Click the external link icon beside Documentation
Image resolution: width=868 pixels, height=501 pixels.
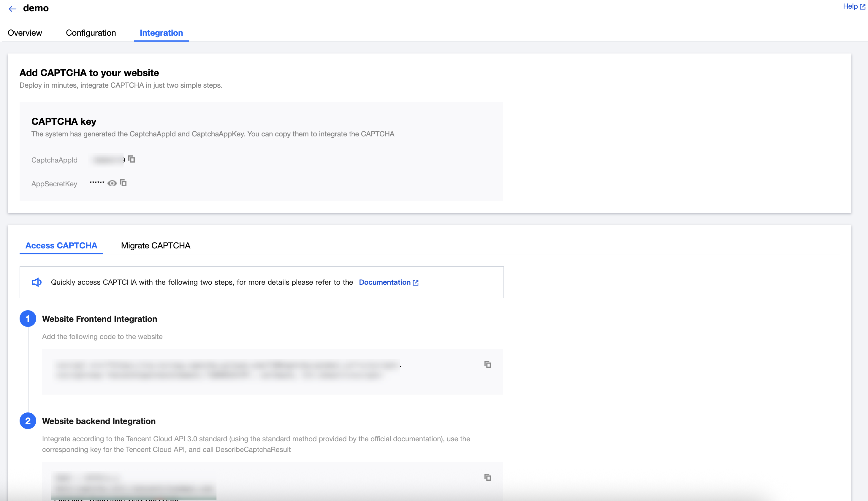pyautogui.click(x=416, y=283)
